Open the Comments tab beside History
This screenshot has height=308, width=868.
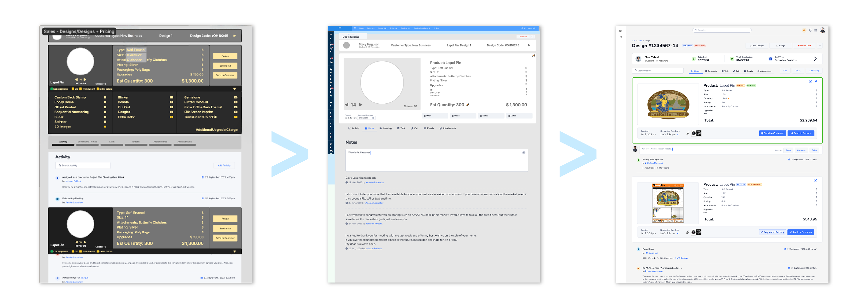click(x=711, y=71)
